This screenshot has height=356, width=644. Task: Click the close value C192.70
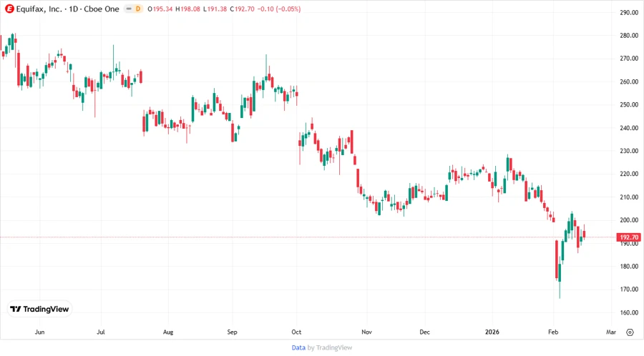pos(242,9)
